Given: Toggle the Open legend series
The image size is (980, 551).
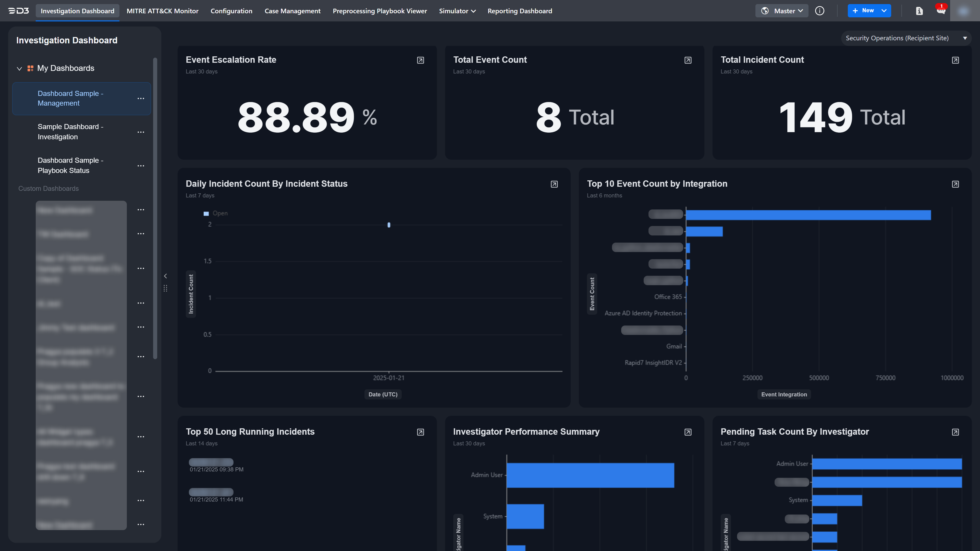Looking at the screenshot, I should coord(216,213).
